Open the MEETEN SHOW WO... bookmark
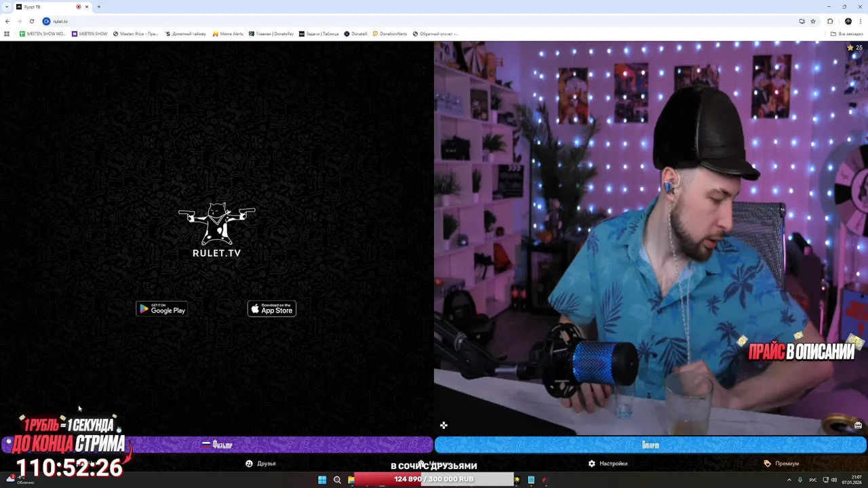The width and height of the screenshot is (868, 488). 43,33
